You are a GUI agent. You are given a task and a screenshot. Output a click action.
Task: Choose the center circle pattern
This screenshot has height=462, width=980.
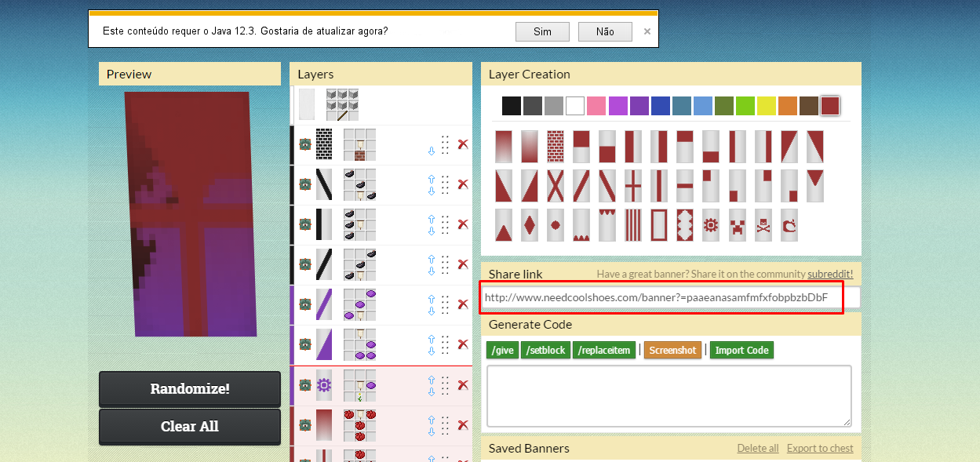pos(556,225)
